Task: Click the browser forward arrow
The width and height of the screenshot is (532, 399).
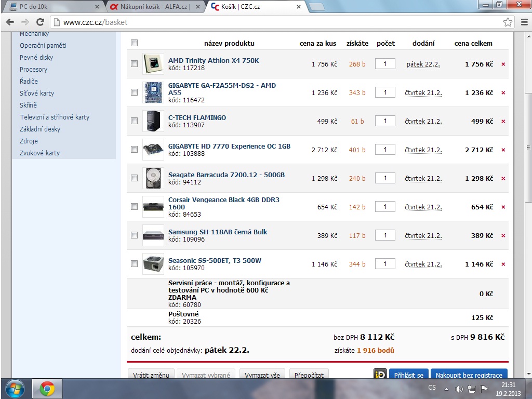Action: [25, 22]
